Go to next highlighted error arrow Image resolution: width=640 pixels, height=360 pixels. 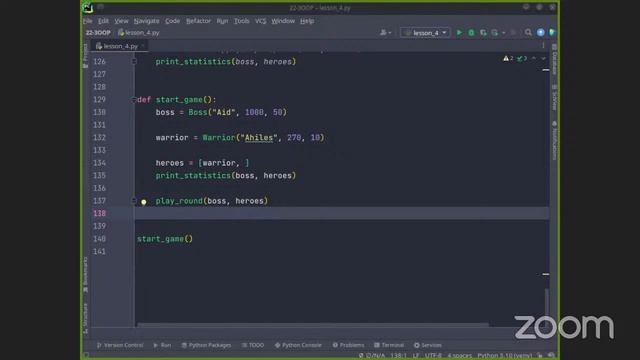pos(543,58)
